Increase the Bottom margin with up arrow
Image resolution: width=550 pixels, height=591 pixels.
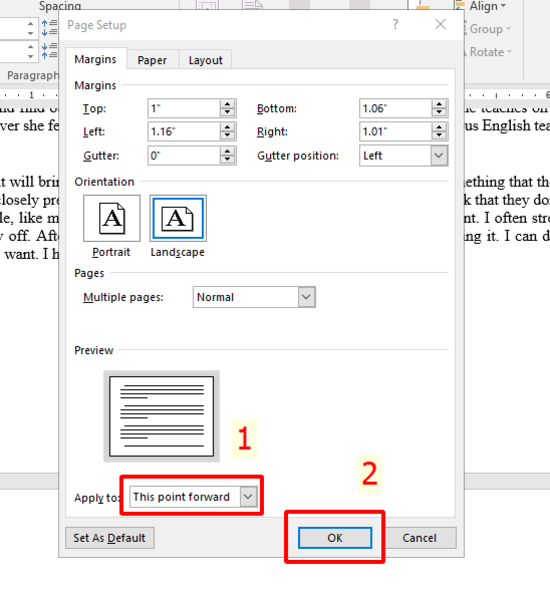tap(439, 104)
